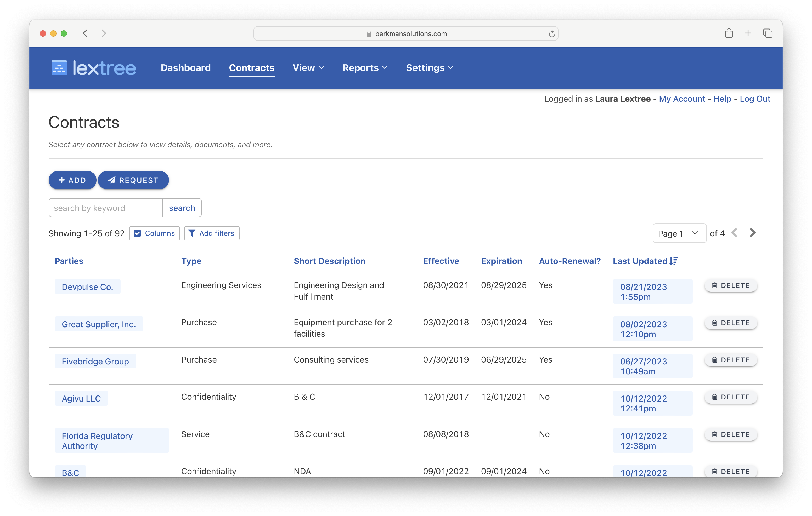Toggle the Columns checkbox selector
The height and width of the screenshot is (516, 812).
[x=138, y=233]
